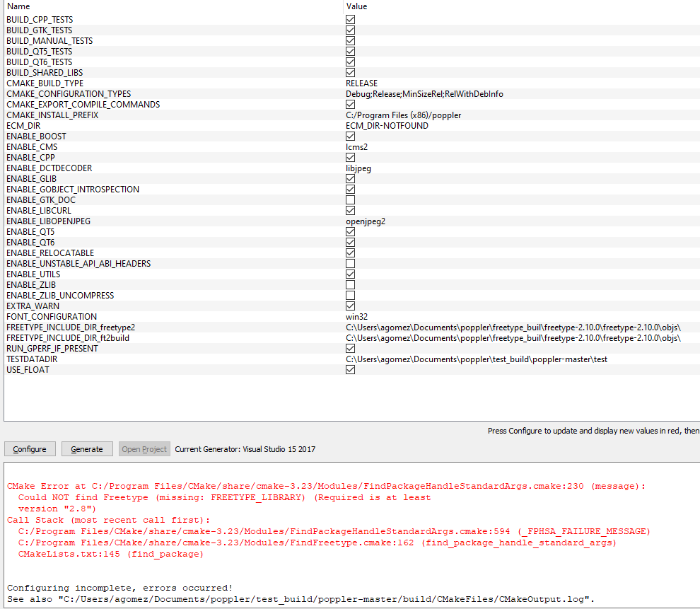Click the Name column header
Viewport: 700px width, 609px height.
pos(16,6)
